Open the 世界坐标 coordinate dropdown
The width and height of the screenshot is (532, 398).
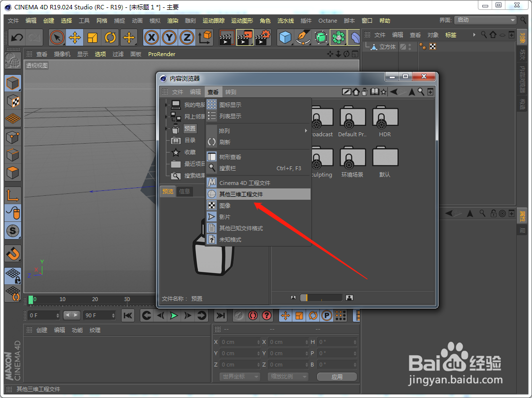coord(240,376)
